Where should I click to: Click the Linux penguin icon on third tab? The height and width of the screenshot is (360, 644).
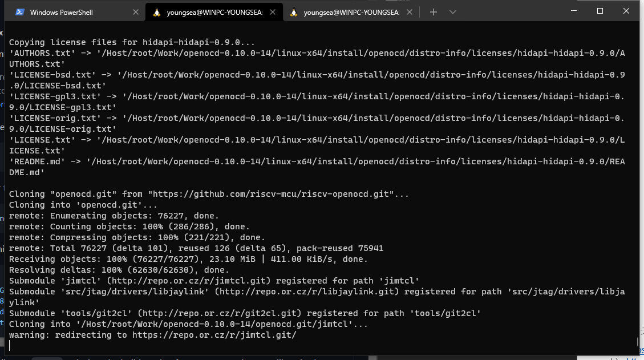coord(293,13)
